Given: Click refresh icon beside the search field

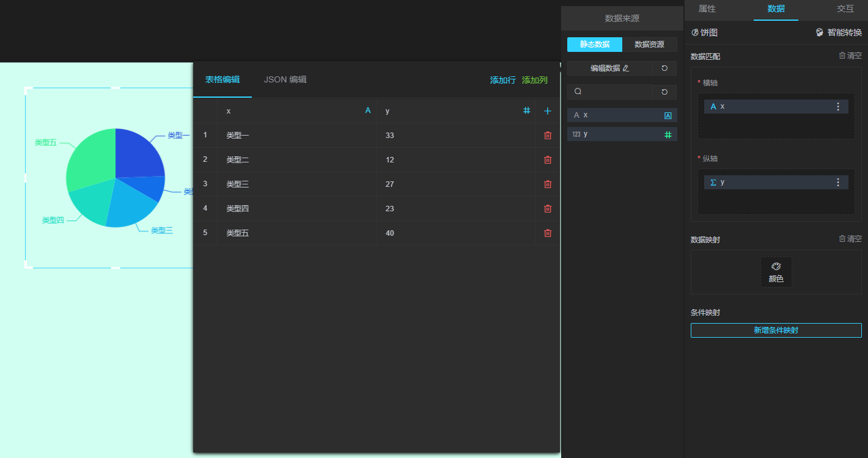Looking at the screenshot, I should (664, 92).
